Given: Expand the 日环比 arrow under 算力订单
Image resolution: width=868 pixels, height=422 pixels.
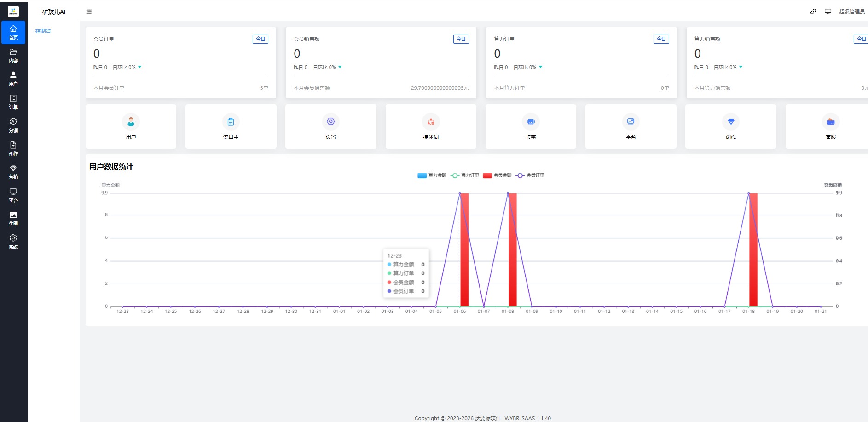Looking at the screenshot, I should (x=540, y=67).
